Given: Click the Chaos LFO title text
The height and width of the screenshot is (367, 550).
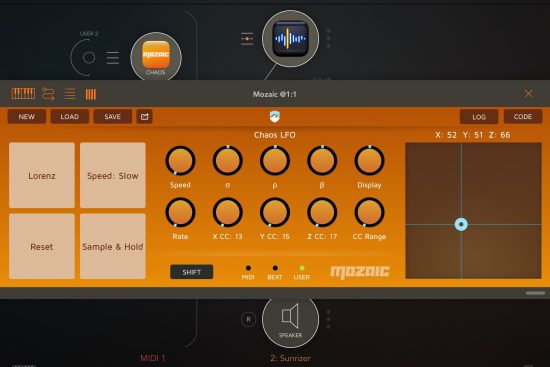Looking at the screenshot, I should 275,135.
